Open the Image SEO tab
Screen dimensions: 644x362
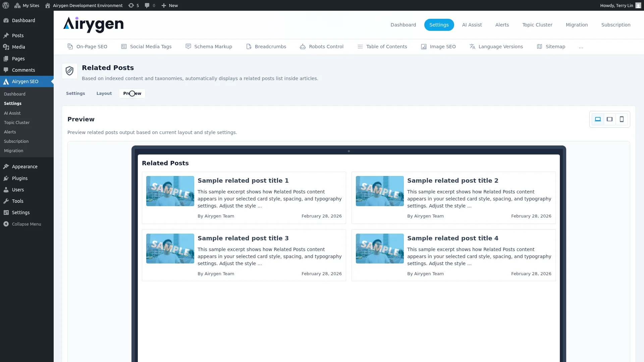pos(438,47)
